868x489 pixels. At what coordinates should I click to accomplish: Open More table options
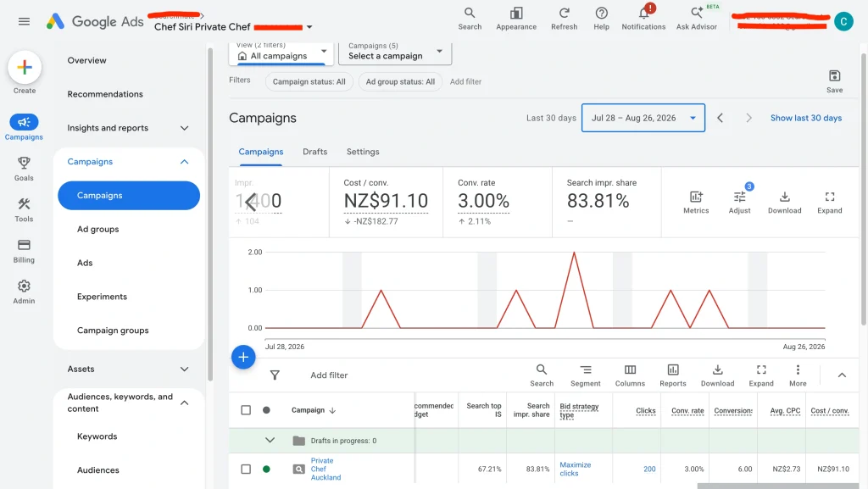[798, 375]
